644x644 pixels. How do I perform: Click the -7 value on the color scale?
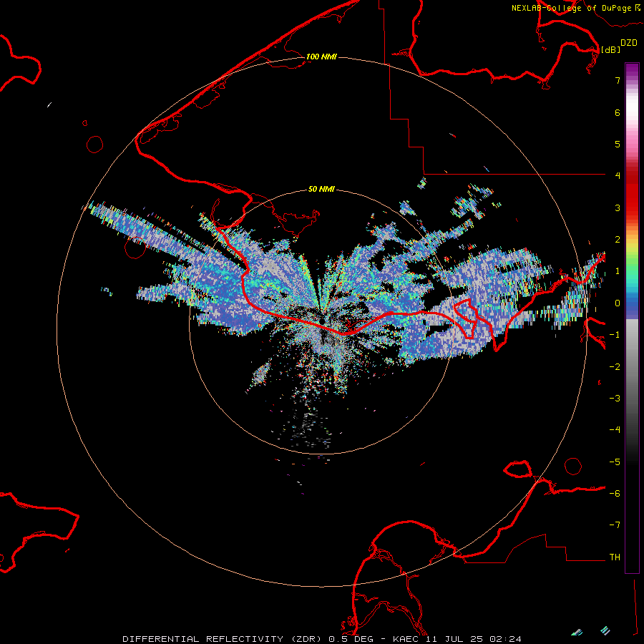[x=615, y=525]
